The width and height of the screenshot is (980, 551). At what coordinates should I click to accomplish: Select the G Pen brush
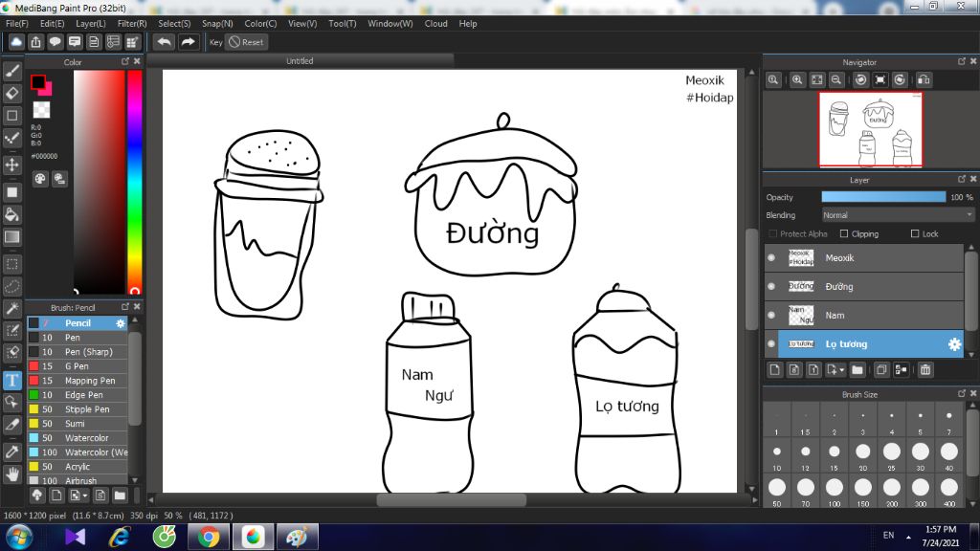pos(78,366)
